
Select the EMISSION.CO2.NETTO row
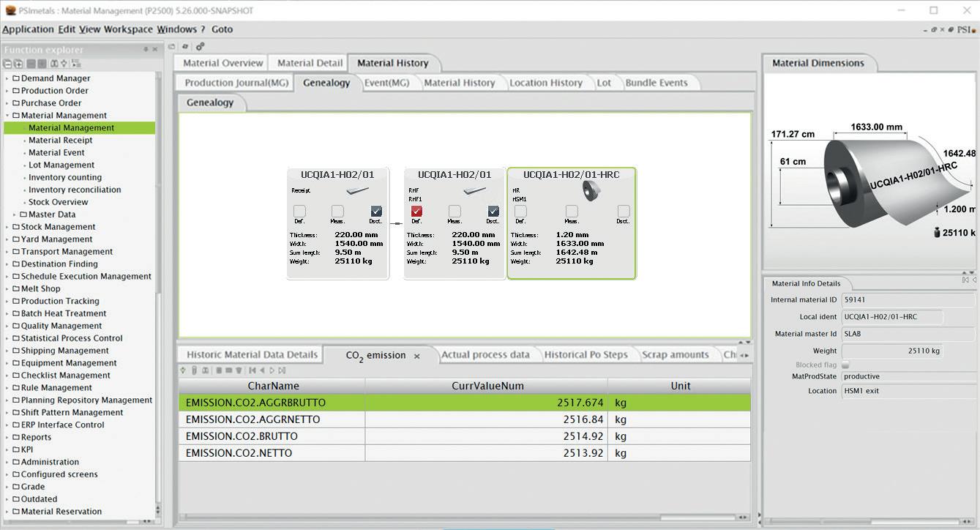[465, 453]
